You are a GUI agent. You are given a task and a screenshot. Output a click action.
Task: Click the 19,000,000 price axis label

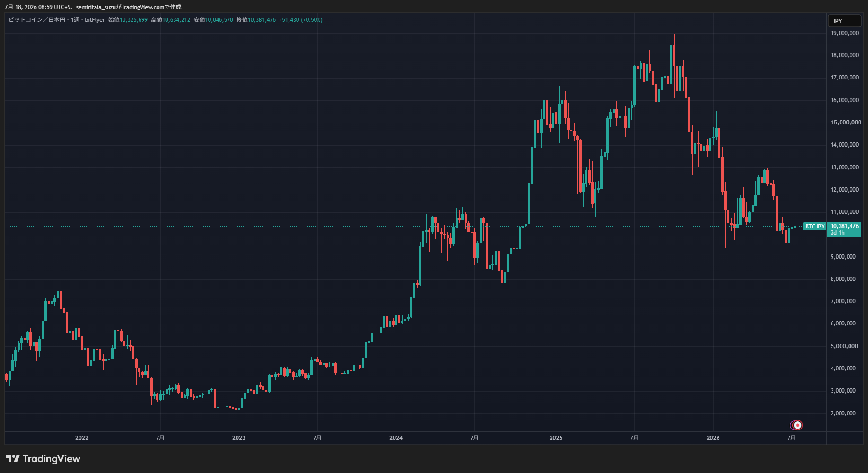point(844,33)
